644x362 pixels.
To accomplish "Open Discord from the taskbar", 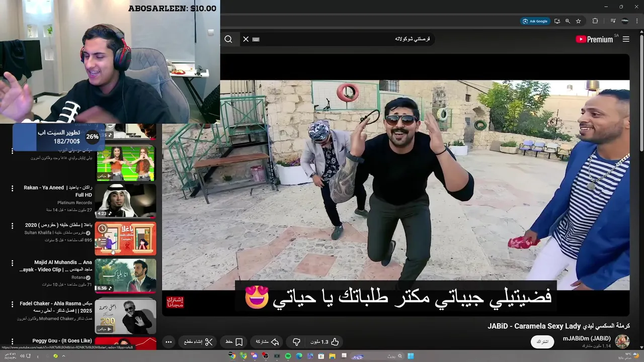I will point(255,356).
